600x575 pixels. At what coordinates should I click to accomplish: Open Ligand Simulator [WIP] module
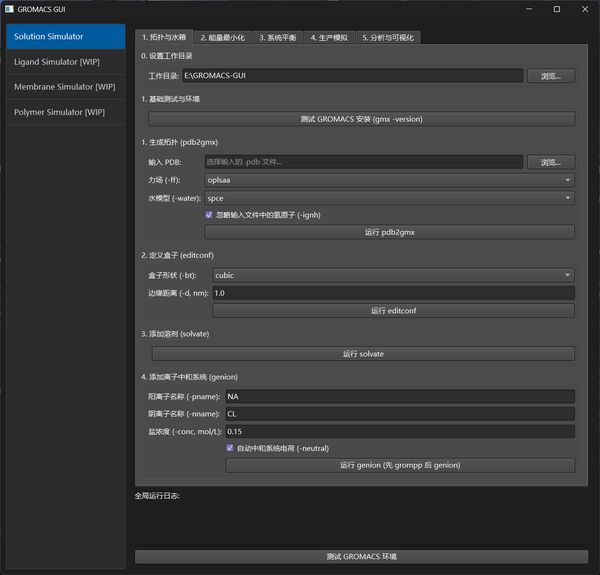pyautogui.click(x=66, y=62)
